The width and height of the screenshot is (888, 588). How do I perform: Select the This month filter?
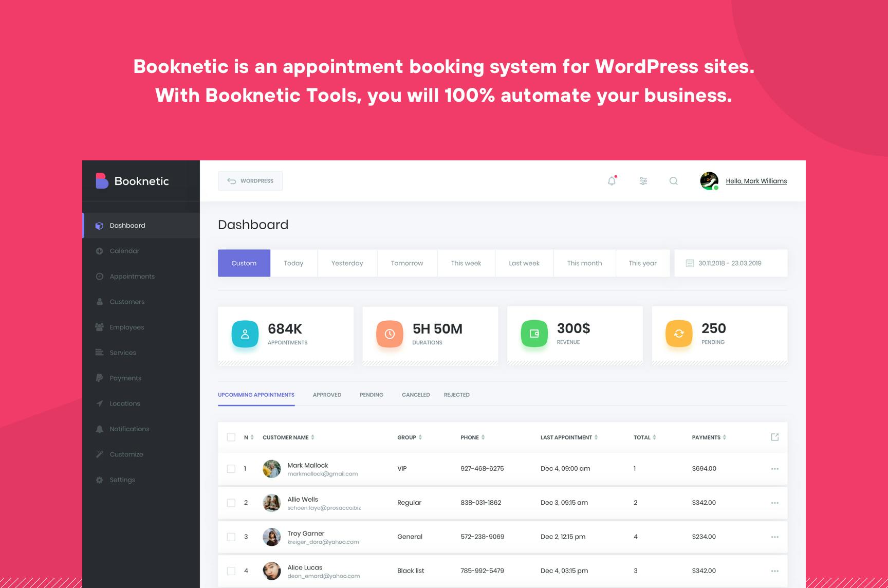pyautogui.click(x=584, y=263)
